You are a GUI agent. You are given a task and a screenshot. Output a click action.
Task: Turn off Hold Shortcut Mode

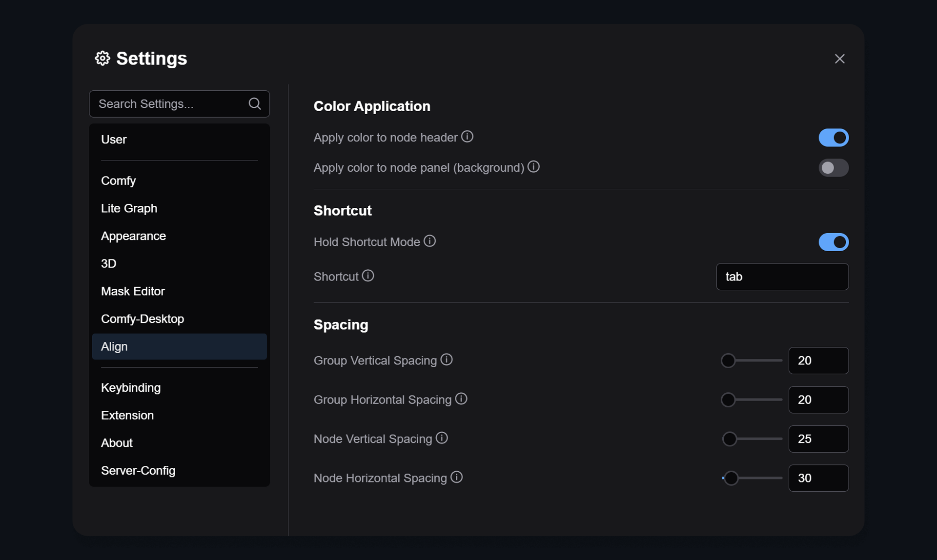833,242
